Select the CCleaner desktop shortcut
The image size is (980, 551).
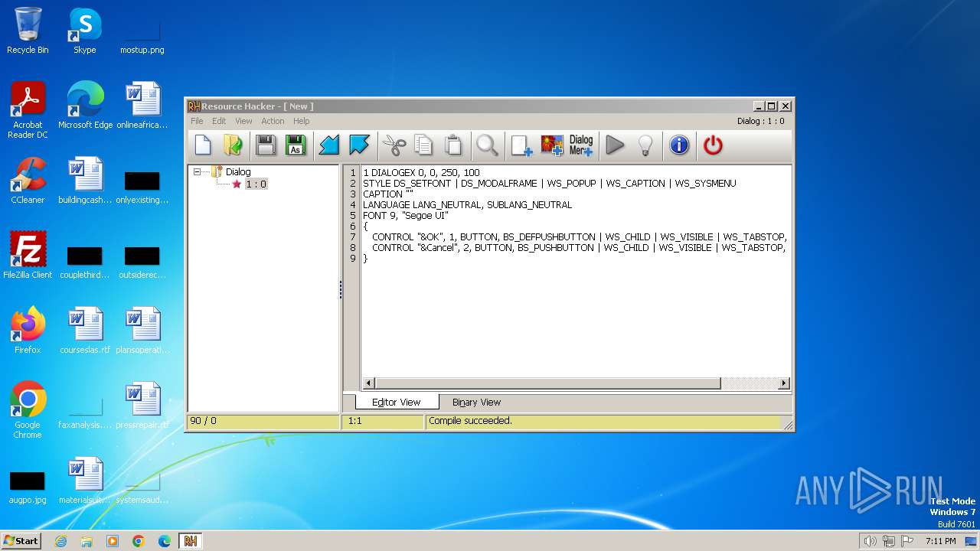(x=28, y=181)
